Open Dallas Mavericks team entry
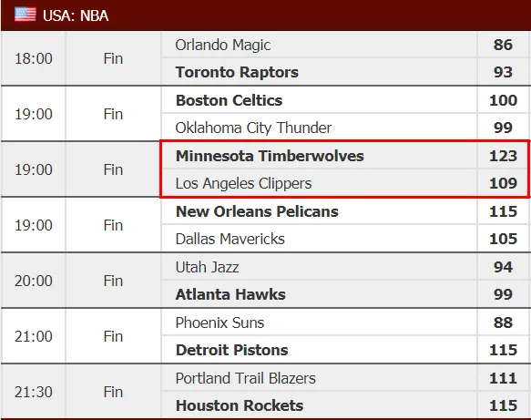Image resolution: width=531 pixels, height=420 pixels. [x=230, y=239]
